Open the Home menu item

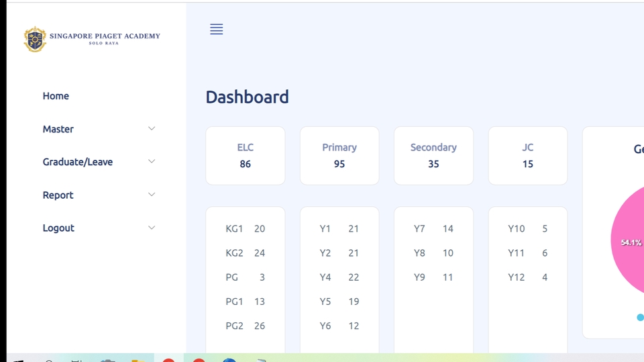[56, 96]
